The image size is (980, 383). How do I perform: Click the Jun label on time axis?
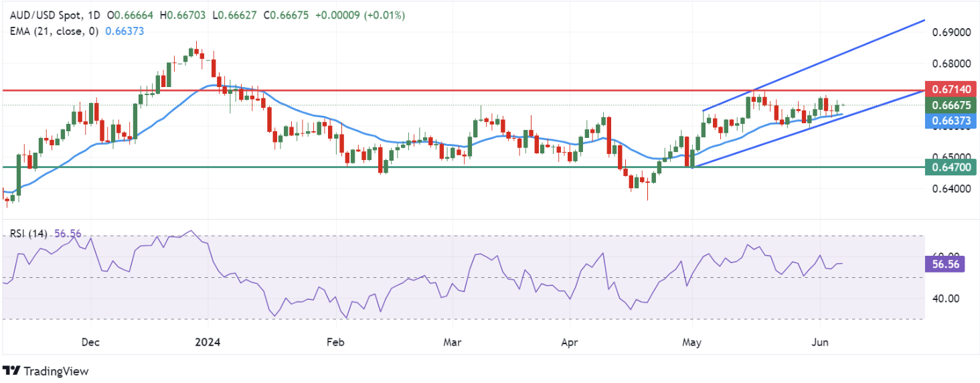point(820,342)
